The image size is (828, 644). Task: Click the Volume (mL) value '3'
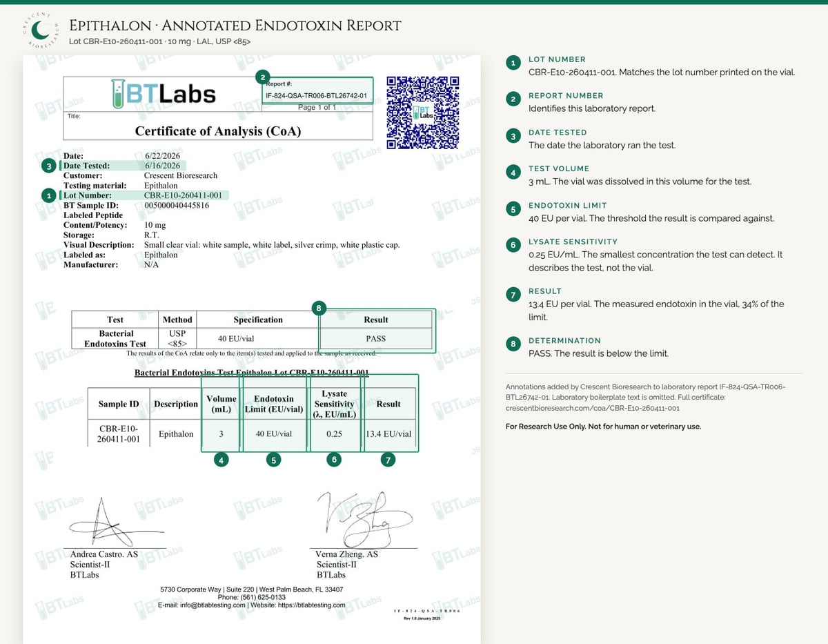(x=221, y=434)
